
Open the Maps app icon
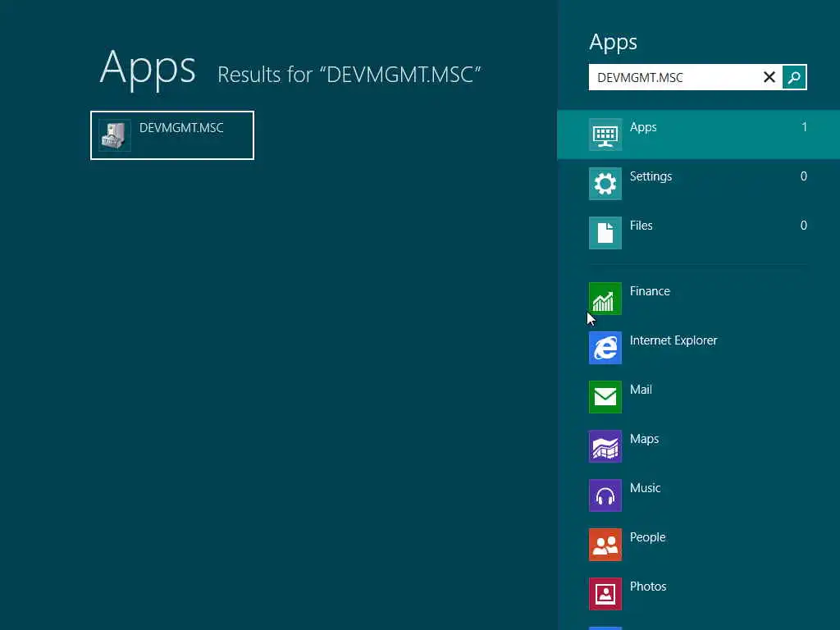(605, 446)
